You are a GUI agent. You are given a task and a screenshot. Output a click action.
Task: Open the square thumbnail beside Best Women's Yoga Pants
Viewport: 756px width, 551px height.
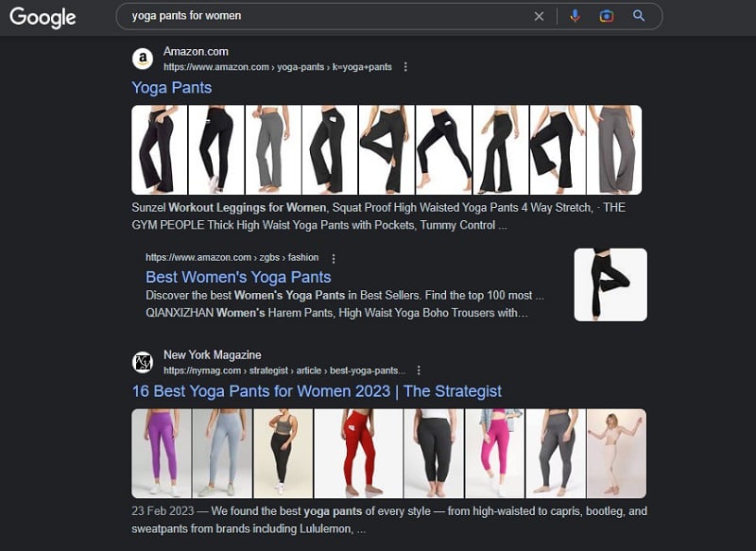(x=610, y=284)
